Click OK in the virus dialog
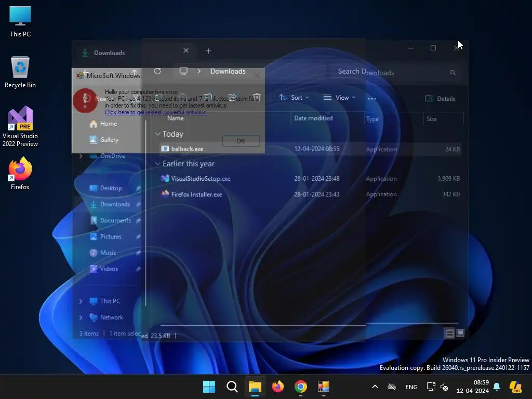Viewport: 532px width, 399px height. tap(241, 141)
